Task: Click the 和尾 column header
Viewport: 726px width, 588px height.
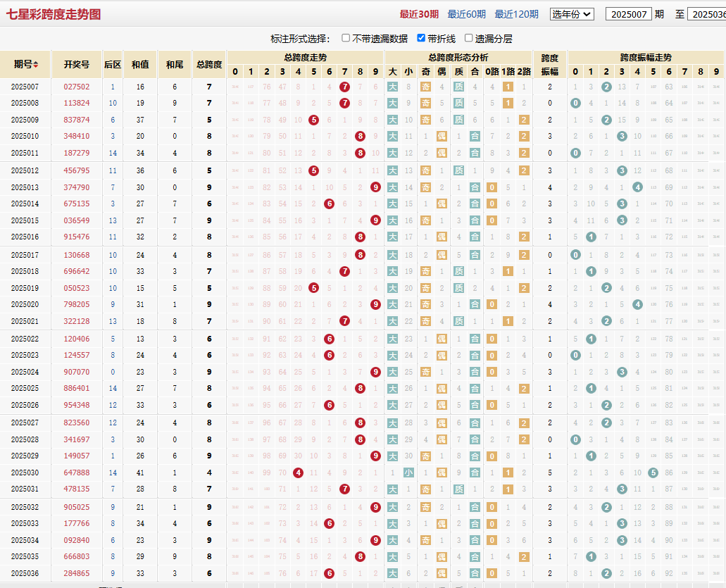Action: [175, 64]
